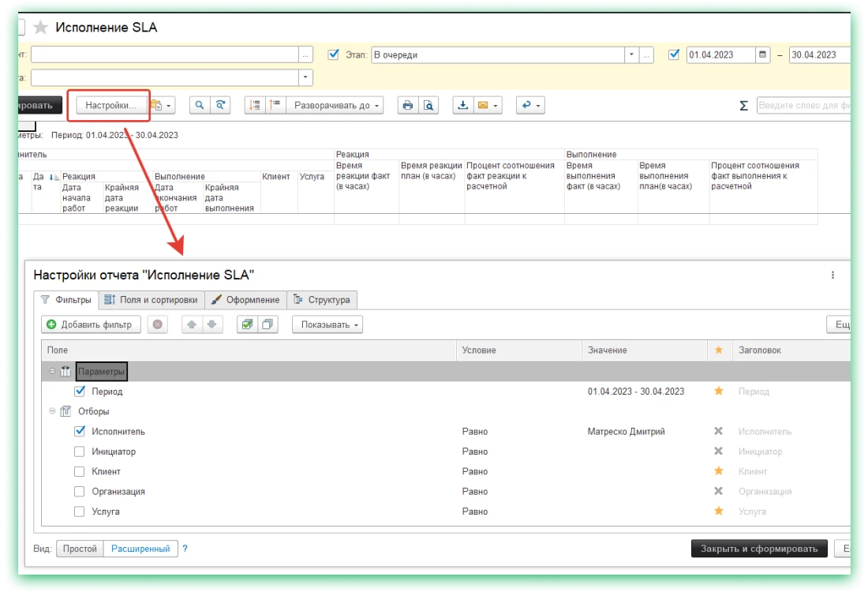Click the check all filters icon
Screen dimensions: 868x592
pyautogui.click(x=247, y=324)
